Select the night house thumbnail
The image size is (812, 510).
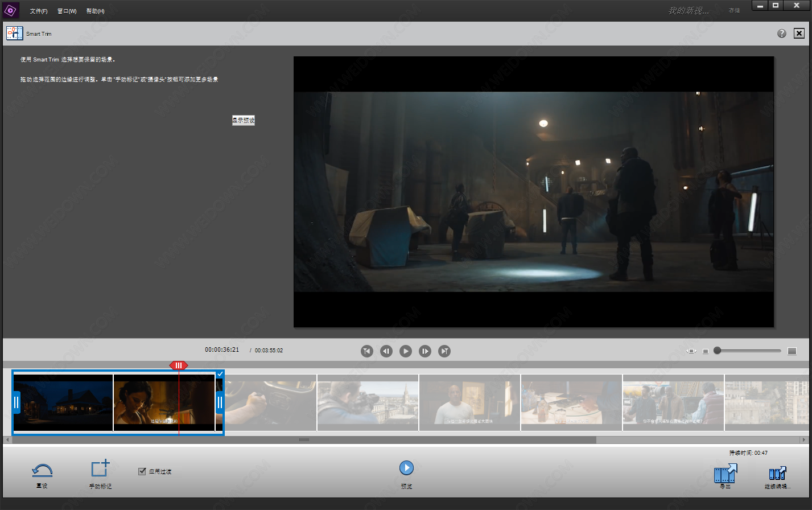click(x=63, y=402)
